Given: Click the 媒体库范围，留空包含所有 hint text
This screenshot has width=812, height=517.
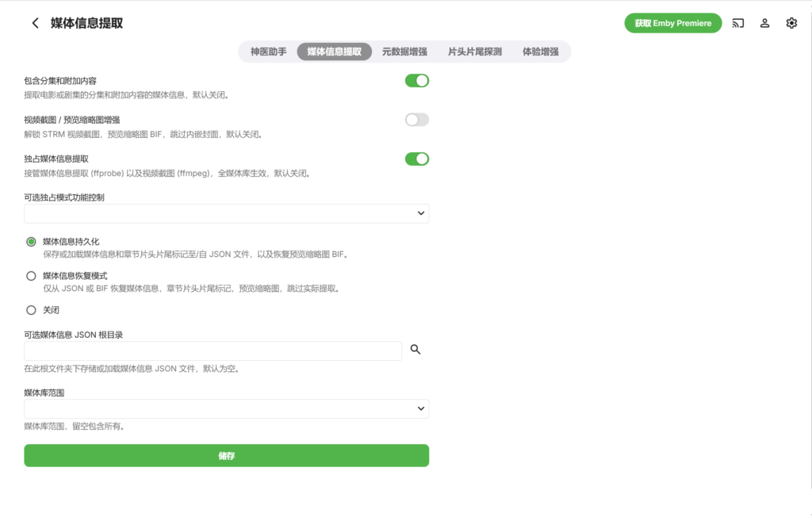Looking at the screenshot, I should pos(74,427).
